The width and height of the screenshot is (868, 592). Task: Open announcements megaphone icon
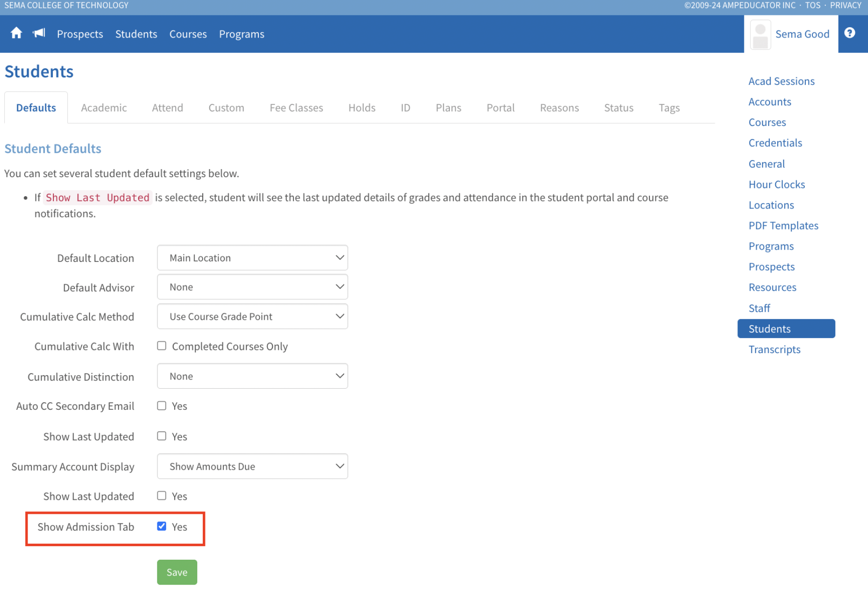point(39,33)
